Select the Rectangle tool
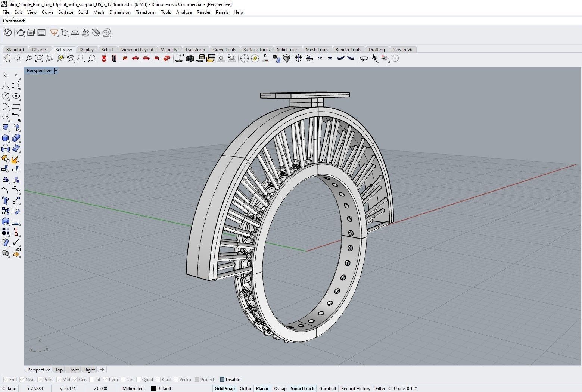 pyautogui.click(x=16, y=106)
